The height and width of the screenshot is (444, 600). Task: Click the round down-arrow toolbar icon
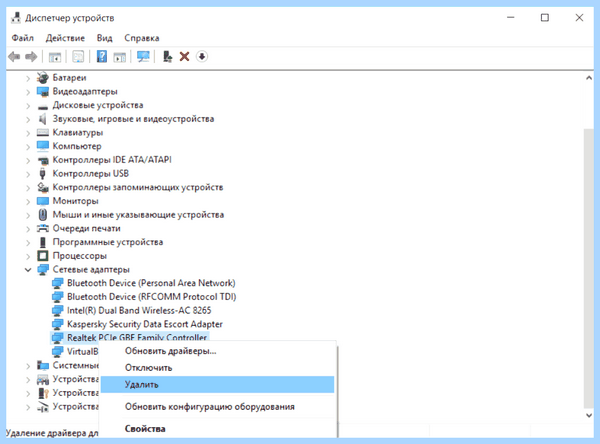pyautogui.click(x=202, y=57)
